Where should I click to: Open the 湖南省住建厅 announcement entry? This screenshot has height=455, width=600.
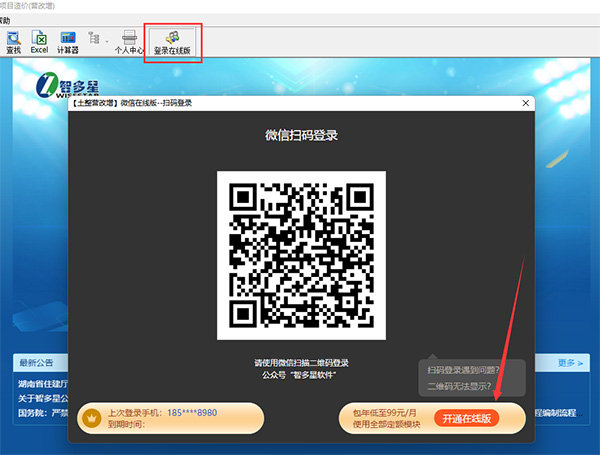40,382
